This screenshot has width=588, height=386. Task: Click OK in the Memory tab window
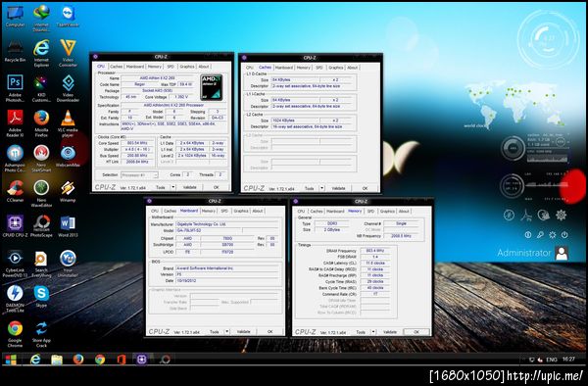point(416,332)
